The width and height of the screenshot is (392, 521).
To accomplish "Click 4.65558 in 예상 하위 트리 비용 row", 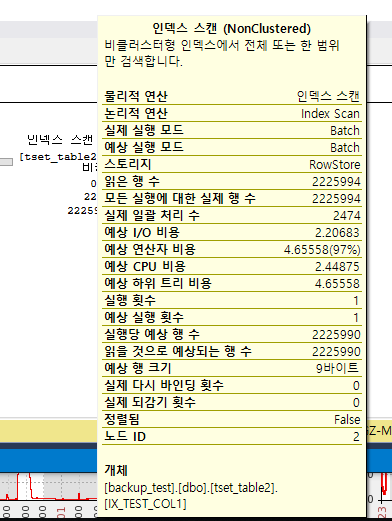I will tap(337, 284).
